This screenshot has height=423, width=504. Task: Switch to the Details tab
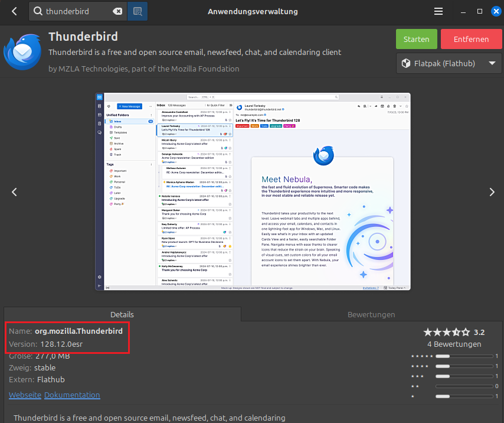click(x=122, y=314)
